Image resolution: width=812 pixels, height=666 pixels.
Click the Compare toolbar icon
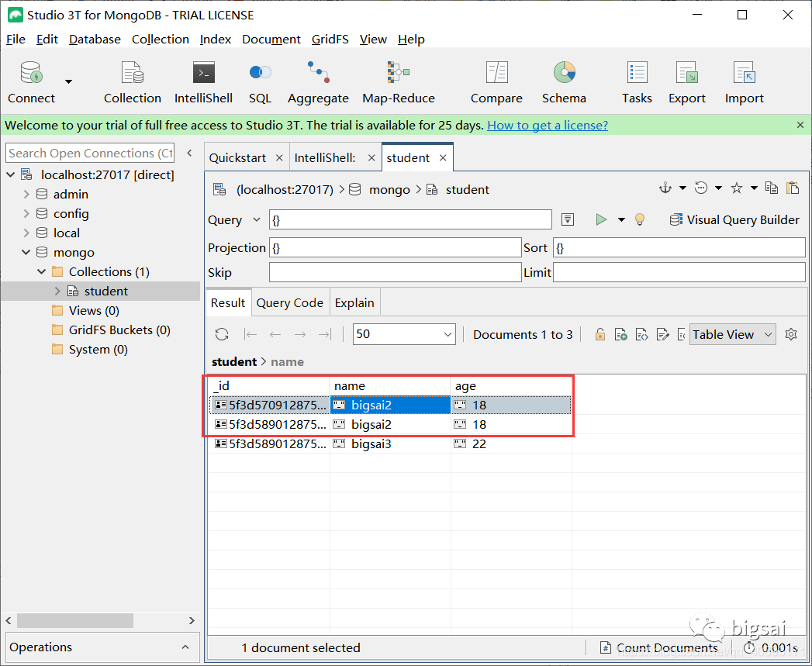pos(496,82)
